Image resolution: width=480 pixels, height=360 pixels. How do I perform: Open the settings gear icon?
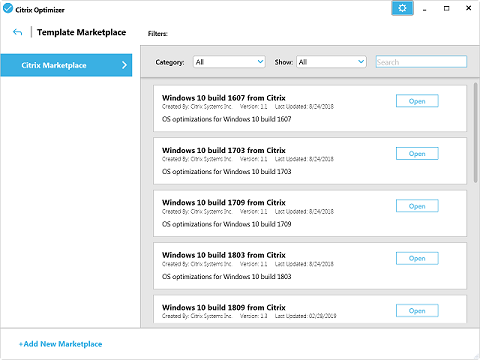click(x=402, y=8)
